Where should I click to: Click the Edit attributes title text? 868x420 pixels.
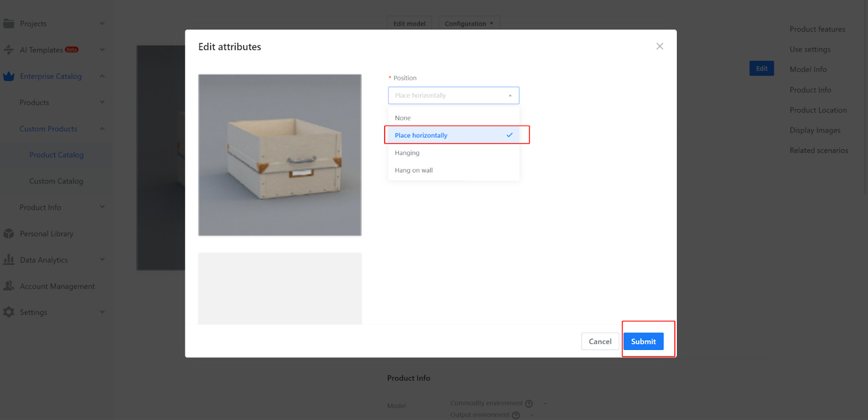229,47
